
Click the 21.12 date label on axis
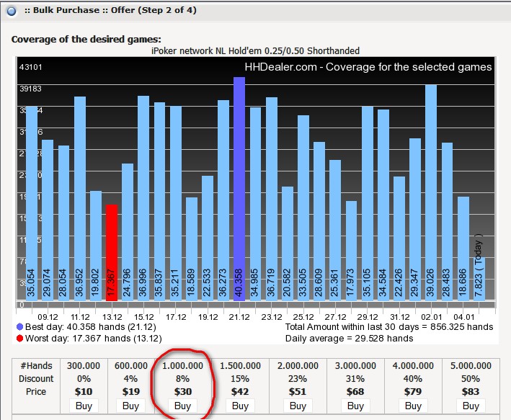[239, 317]
